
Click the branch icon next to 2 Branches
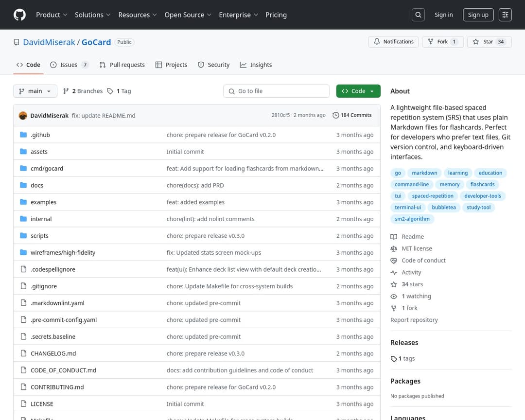(x=66, y=91)
